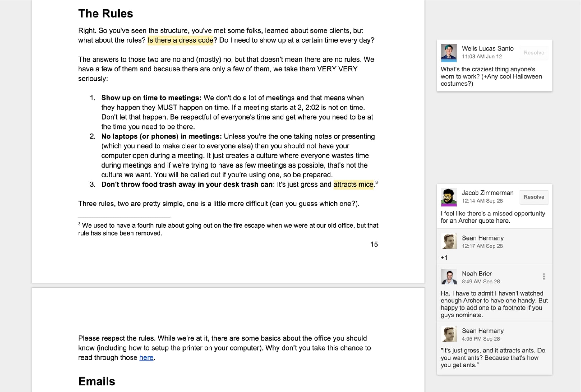Open the "here" link about office basics
This screenshot has width=581, height=392.
[146, 357]
